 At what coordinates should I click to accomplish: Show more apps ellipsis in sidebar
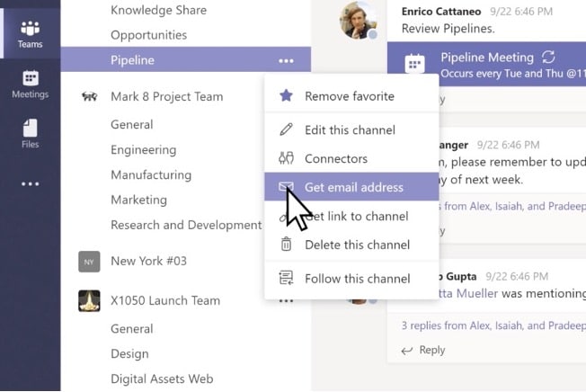point(30,183)
